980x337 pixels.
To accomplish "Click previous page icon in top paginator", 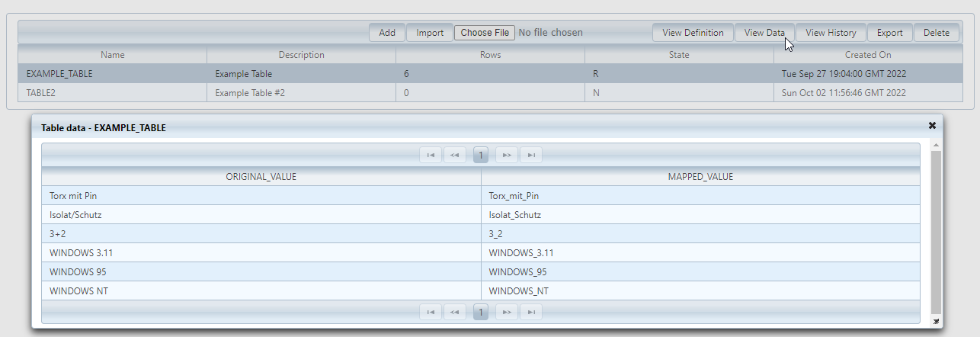I will tap(455, 156).
